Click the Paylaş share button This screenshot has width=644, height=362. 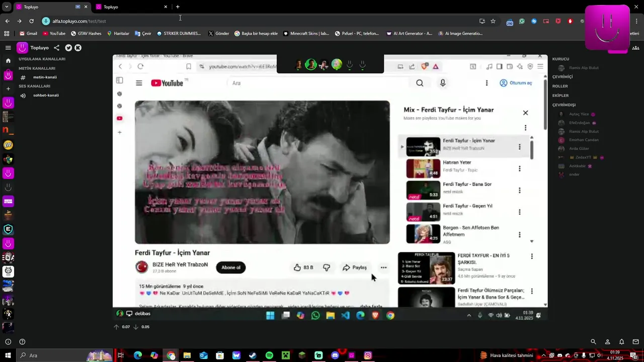[355, 267]
